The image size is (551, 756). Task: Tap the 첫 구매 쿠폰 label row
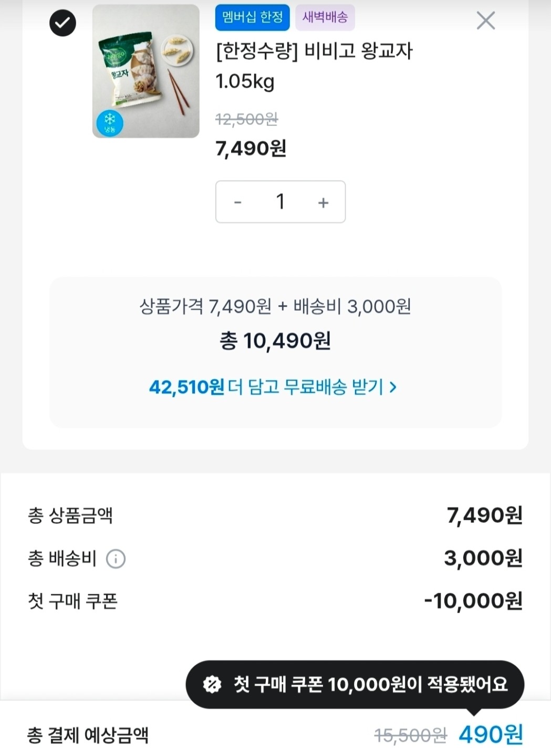coord(72,601)
